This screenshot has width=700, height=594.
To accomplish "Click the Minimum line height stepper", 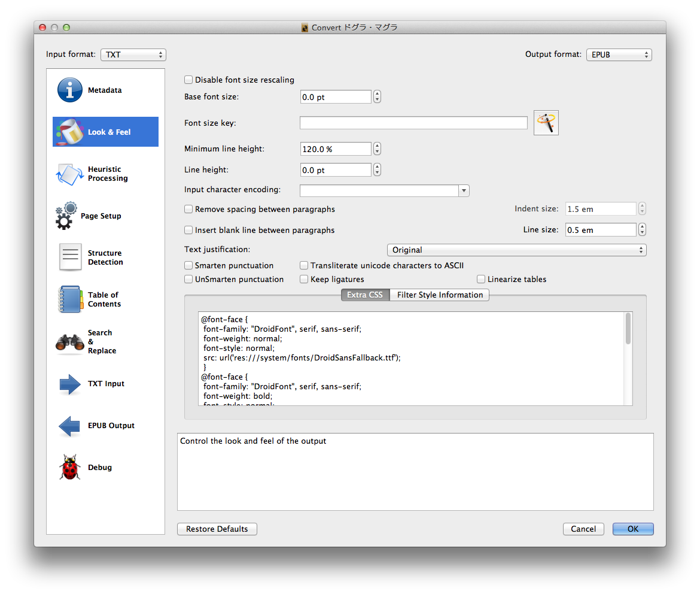I will tap(378, 149).
